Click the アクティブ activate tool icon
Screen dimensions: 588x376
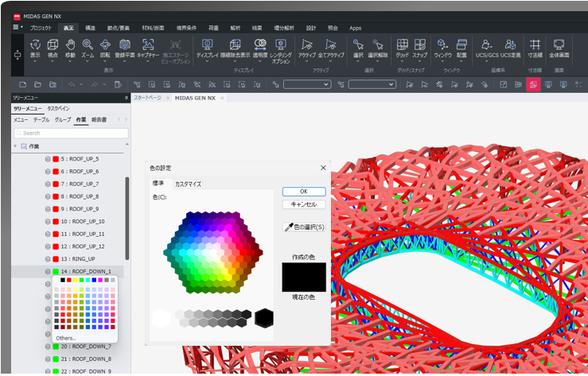[x=307, y=45]
